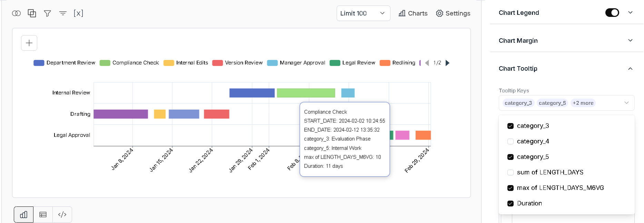Screen dimensions: 644x223
Task: Click the join circles icon in toolbar
Action: pos(16,13)
